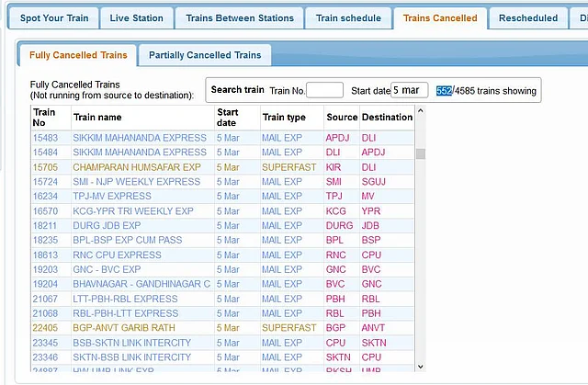
Task: Click the Source column header
Action: point(342,118)
